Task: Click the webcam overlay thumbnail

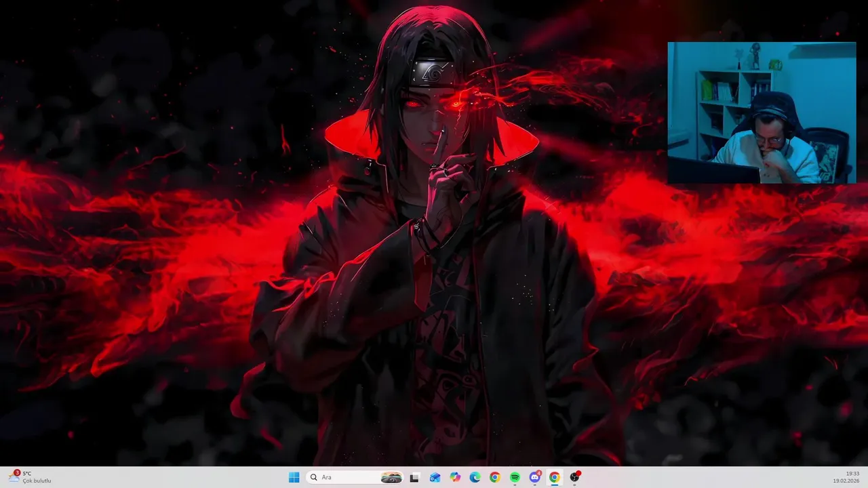Action: tap(762, 113)
